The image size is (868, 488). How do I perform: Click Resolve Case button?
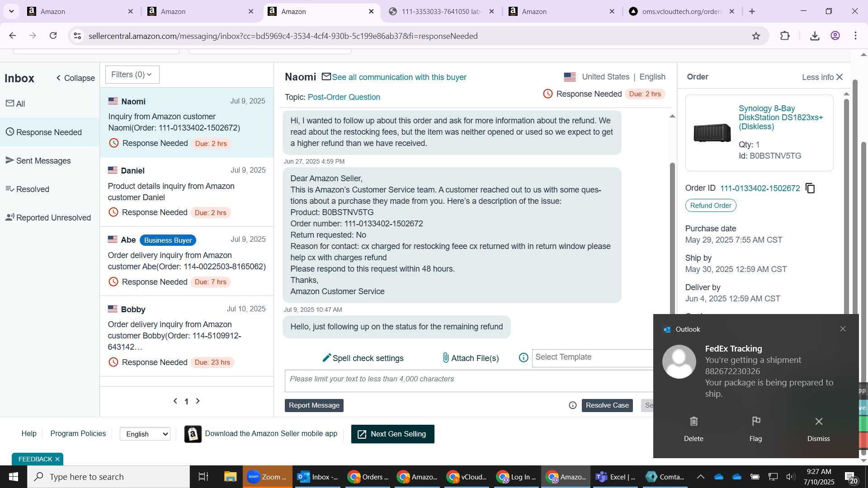click(x=607, y=405)
